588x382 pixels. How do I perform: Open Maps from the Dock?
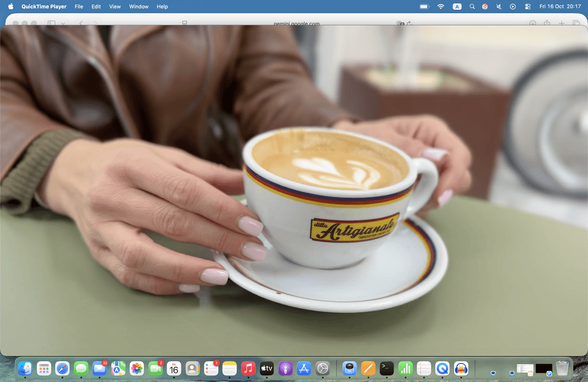118,368
